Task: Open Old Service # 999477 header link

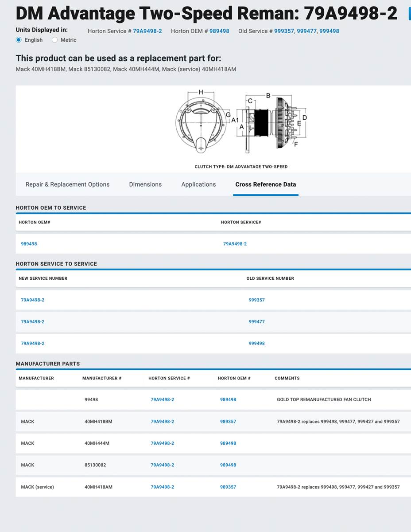Action: click(x=306, y=31)
